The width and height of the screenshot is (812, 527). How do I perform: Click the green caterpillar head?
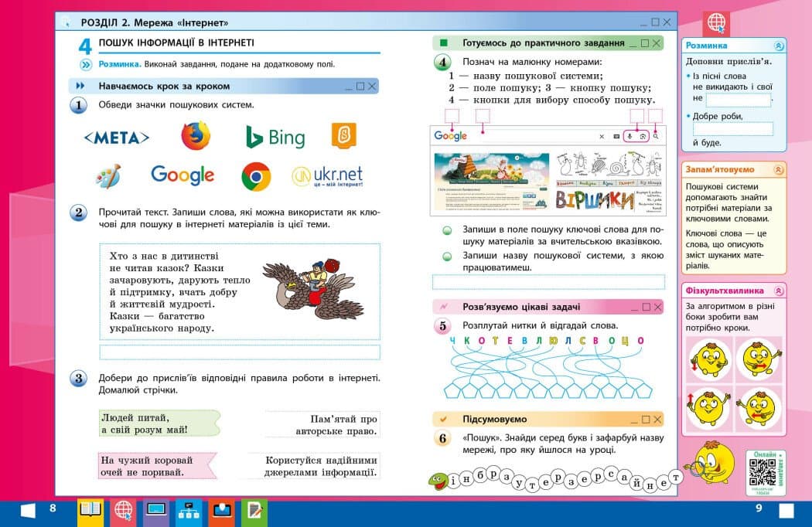tap(438, 482)
